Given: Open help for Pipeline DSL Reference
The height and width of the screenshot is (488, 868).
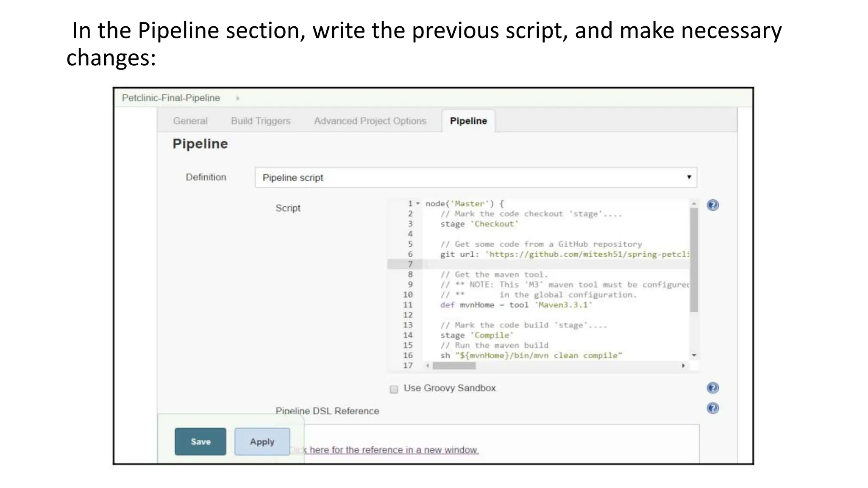Looking at the screenshot, I should (713, 408).
